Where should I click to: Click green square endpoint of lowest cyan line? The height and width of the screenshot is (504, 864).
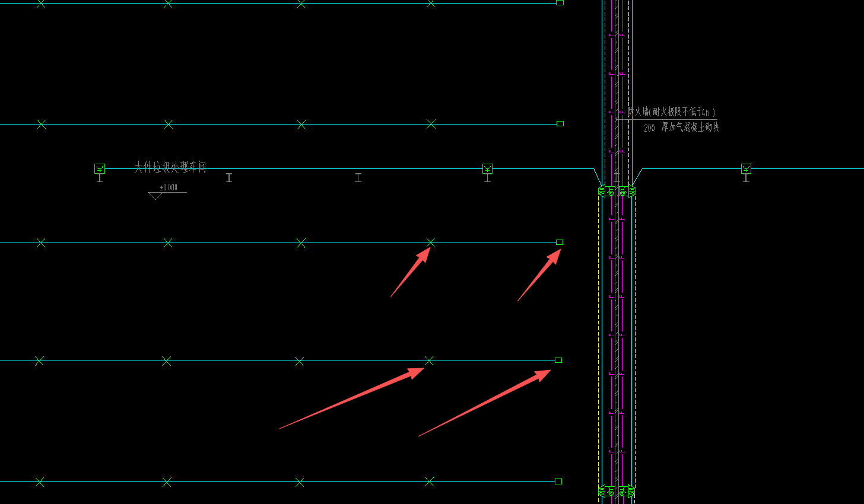pyautogui.click(x=558, y=481)
